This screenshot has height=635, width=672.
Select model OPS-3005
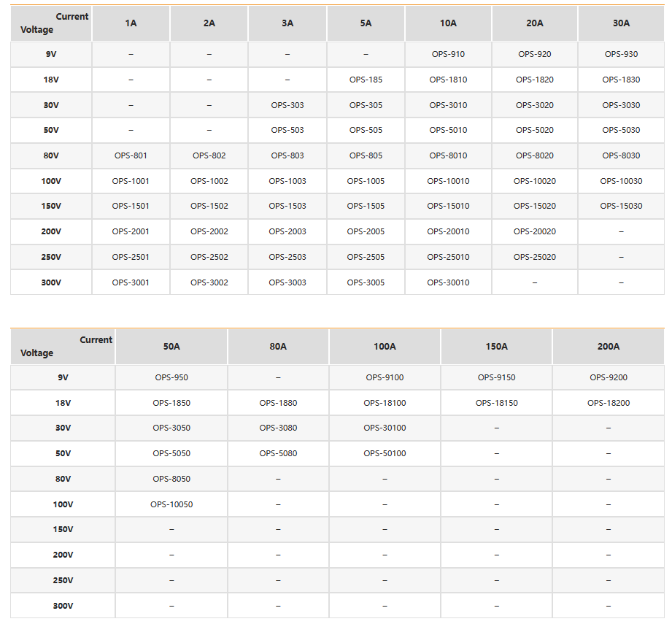[x=366, y=282]
